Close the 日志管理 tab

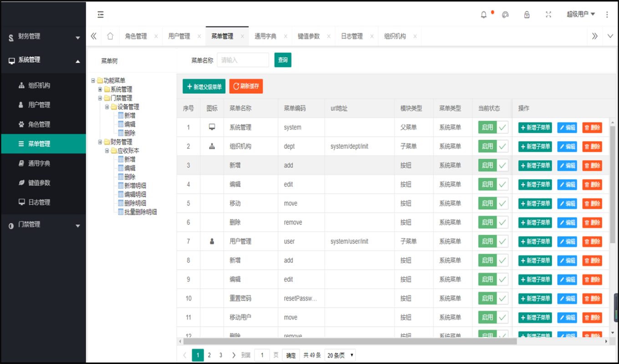tap(372, 36)
